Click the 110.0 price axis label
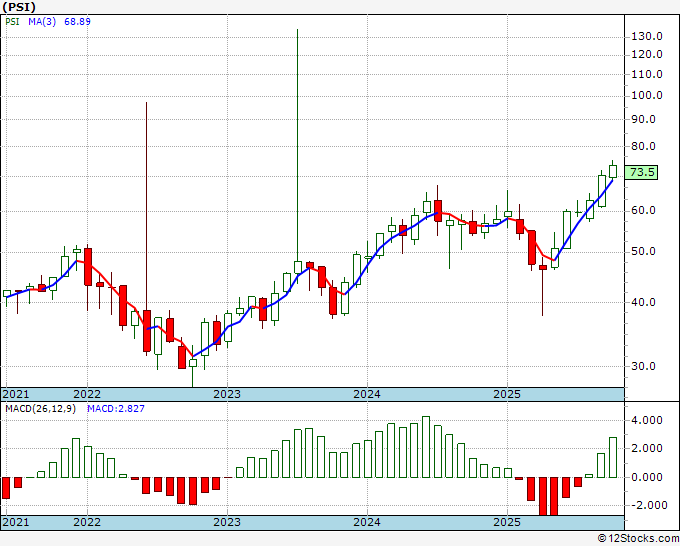 pos(647,75)
